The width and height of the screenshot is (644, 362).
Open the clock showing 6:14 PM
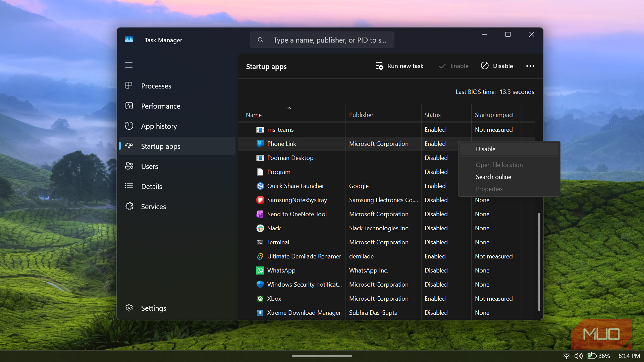pyautogui.click(x=629, y=356)
